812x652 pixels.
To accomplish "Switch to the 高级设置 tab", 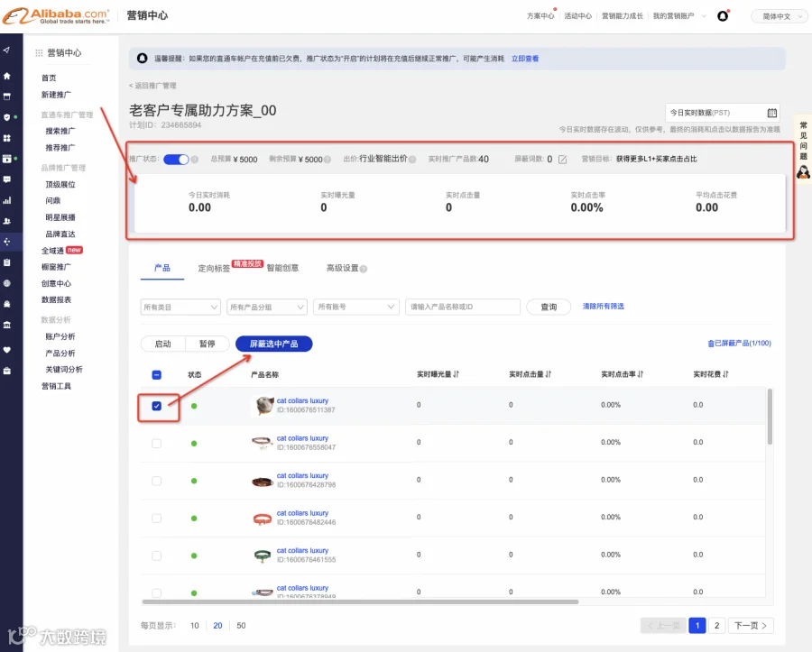I will 343,268.
